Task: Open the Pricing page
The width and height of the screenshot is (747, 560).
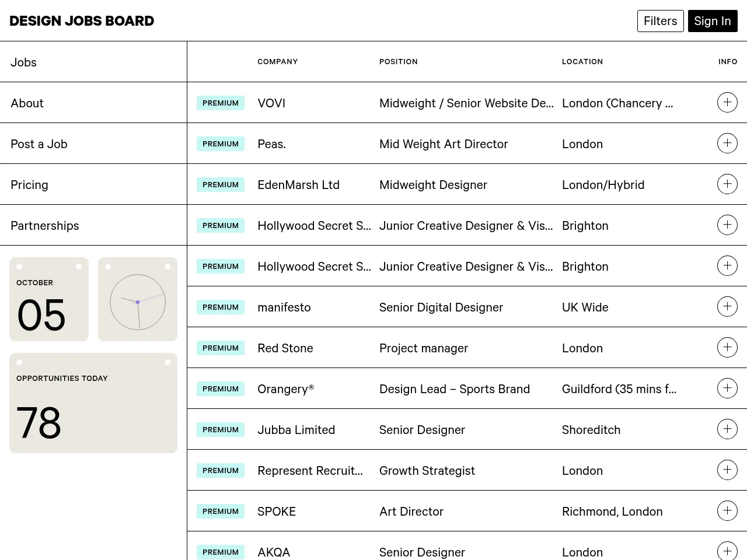Action: pyautogui.click(x=93, y=184)
